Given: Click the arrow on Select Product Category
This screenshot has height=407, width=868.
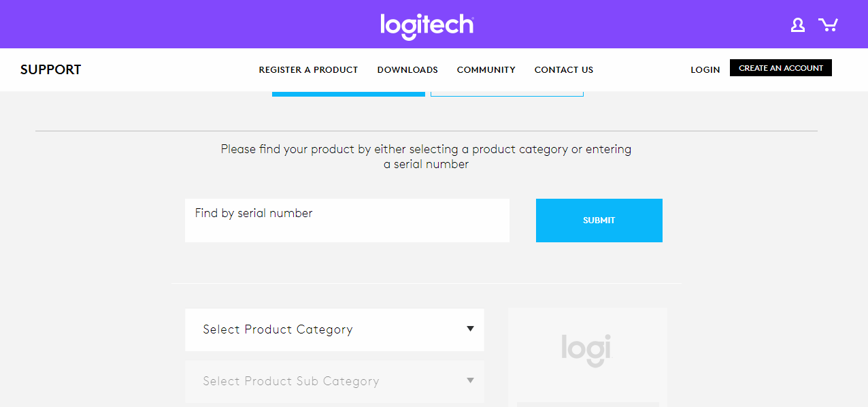Looking at the screenshot, I should [x=470, y=329].
